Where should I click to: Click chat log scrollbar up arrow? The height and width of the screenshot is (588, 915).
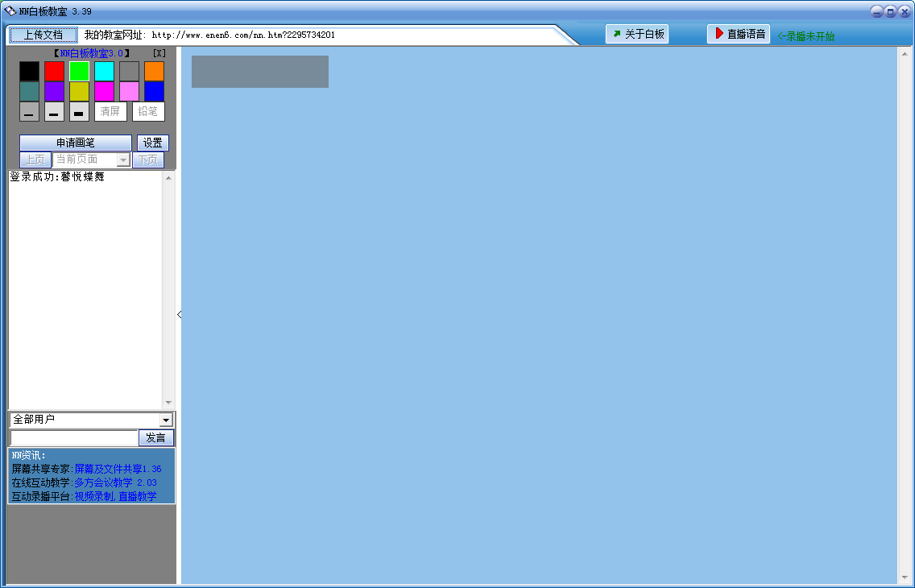pos(168,178)
